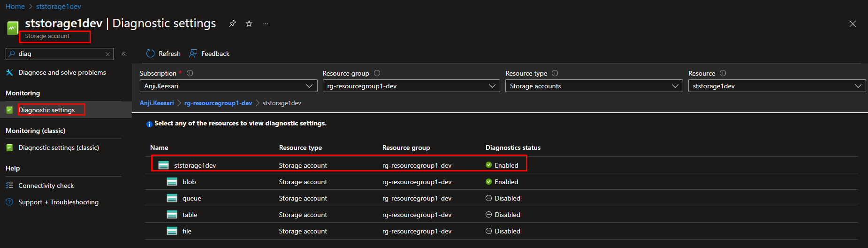The image size is (868, 248).
Task: Open Support + Troubleshooting
Action: 58,202
